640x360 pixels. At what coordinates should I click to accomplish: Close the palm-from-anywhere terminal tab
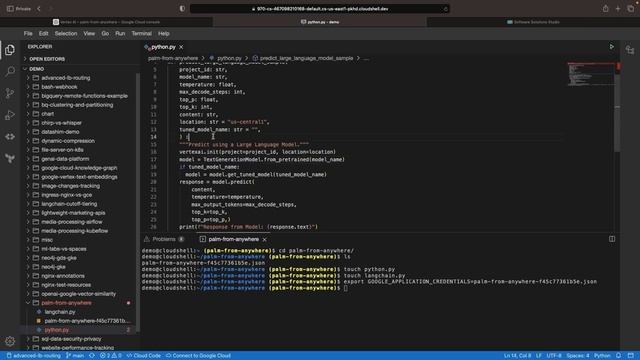(264, 239)
